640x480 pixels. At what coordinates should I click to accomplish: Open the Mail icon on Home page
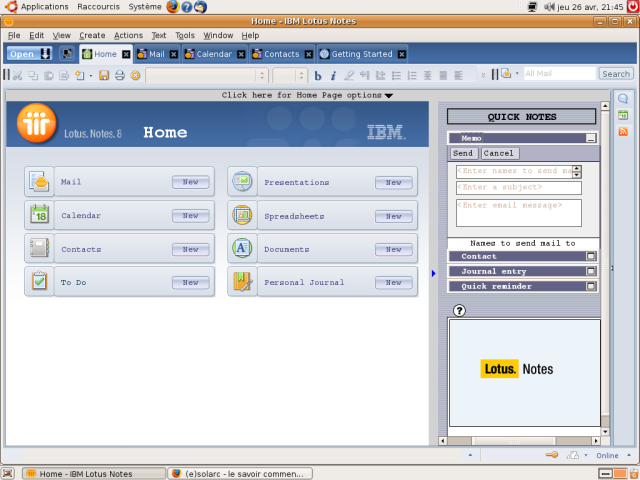(39, 181)
